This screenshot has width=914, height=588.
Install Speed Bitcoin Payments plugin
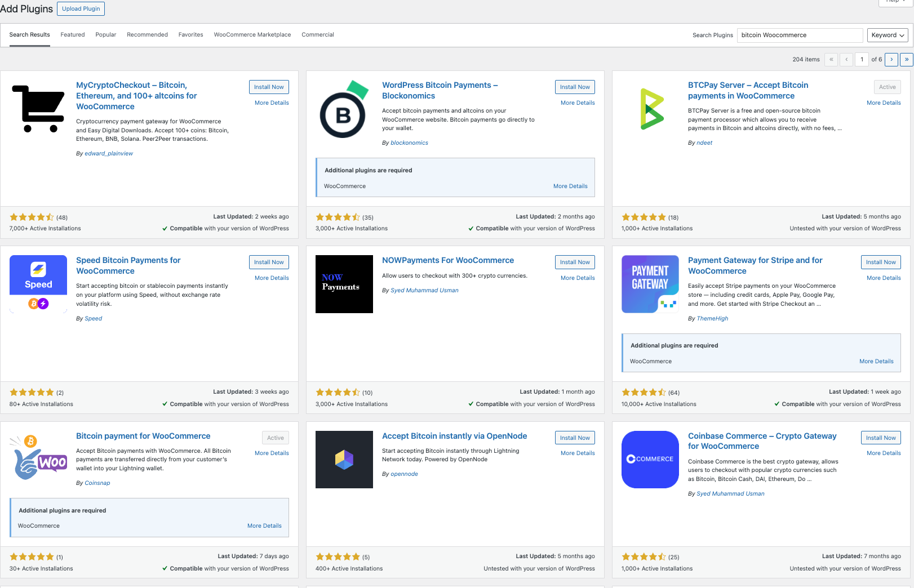tap(269, 262)
